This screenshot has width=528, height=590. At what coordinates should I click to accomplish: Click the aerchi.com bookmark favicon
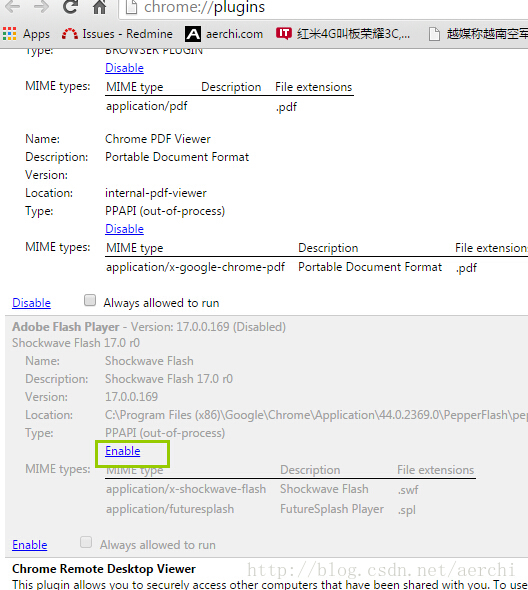[x=193, y=34]
